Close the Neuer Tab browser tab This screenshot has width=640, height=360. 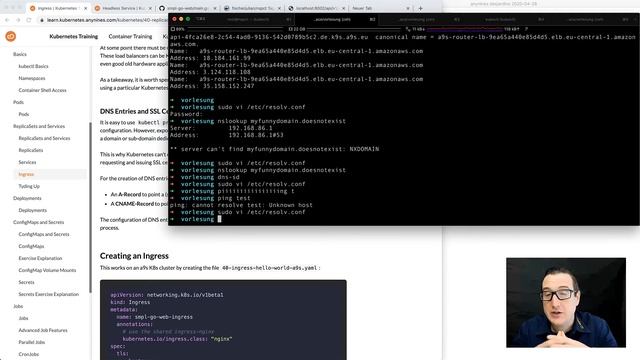[x=408, y=8]
